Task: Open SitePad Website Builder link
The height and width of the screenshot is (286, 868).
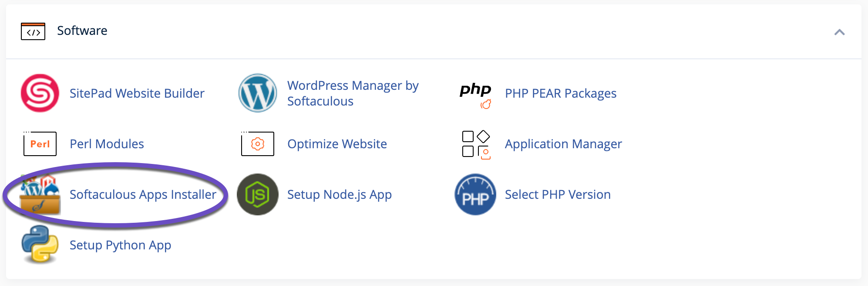Action: coord(137,93)
